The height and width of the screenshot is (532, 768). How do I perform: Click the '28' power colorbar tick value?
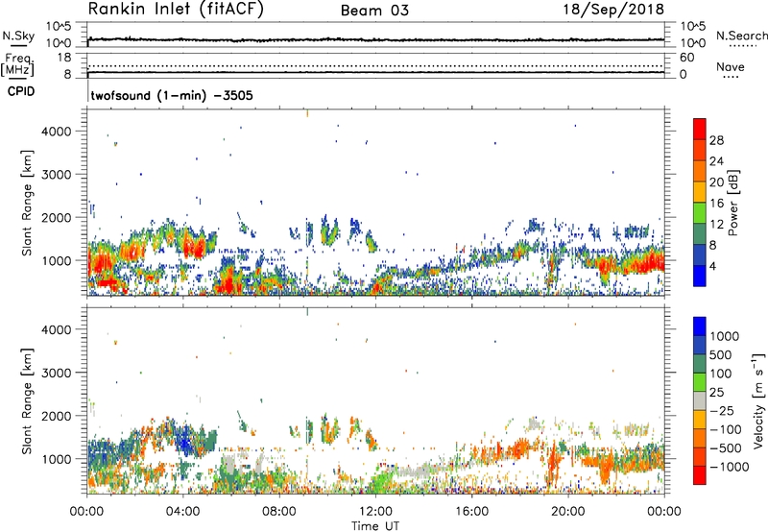[x=716, y=140]
